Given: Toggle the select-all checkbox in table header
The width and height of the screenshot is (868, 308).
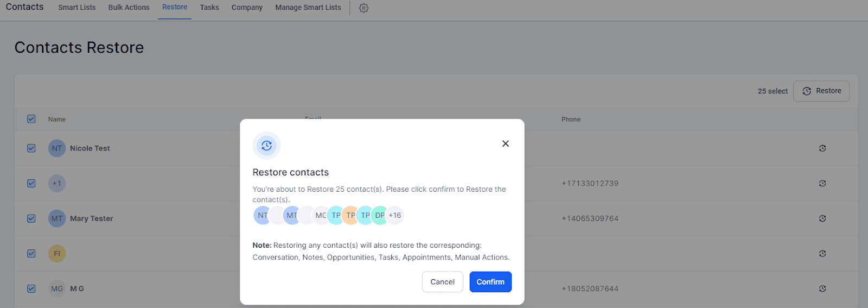Looking at the screenshot, I should [x=31, y=119].
